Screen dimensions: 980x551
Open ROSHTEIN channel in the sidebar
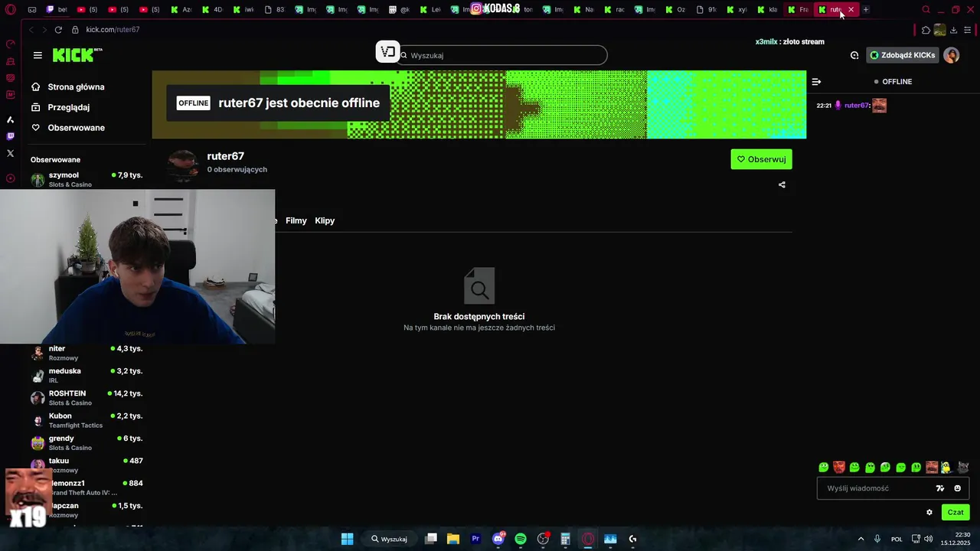click(x=87, y=398)
